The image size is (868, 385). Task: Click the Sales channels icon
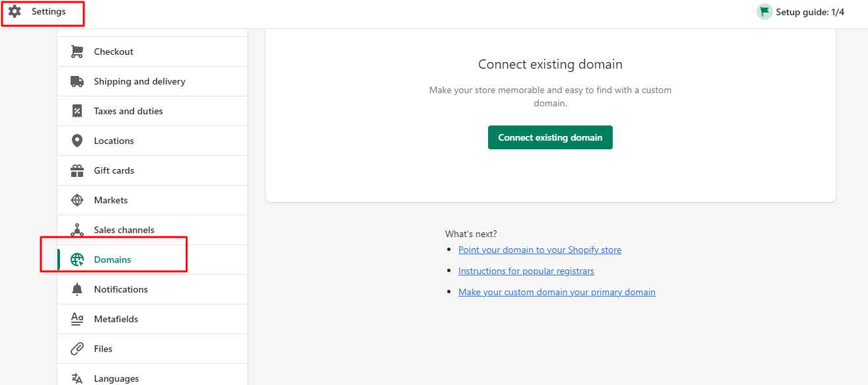tap(77, 229)
